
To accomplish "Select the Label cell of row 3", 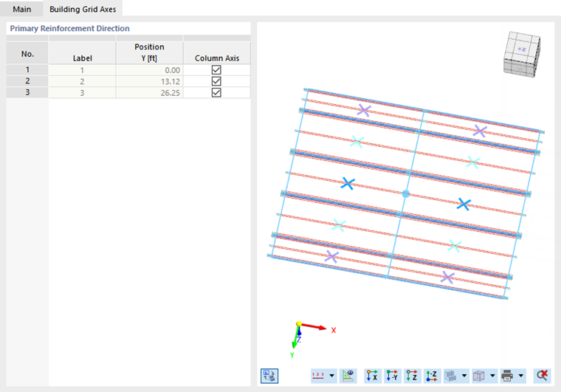I will (82, 93).
